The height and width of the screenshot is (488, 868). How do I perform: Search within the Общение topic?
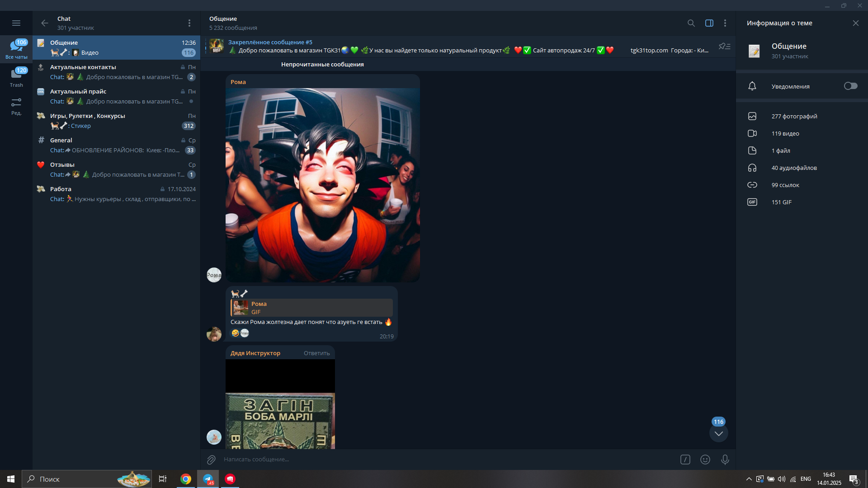pos(691,23)
